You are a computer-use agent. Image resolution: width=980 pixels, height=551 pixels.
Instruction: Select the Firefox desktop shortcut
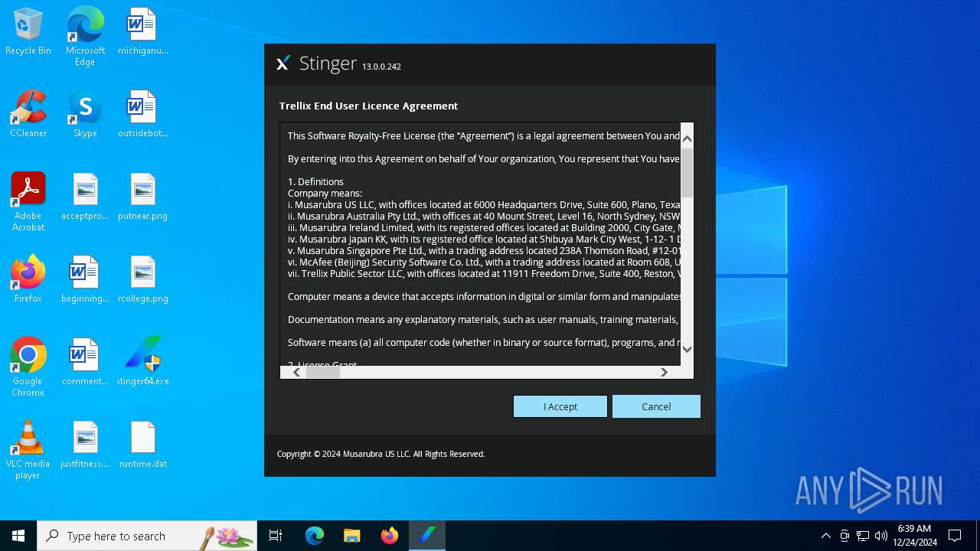[x=28, y=280]
